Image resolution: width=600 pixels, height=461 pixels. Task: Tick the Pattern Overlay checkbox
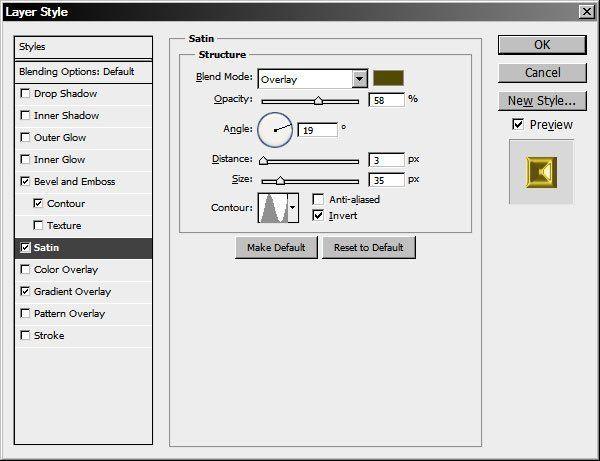pyautogui.click(x=25, y=313)
